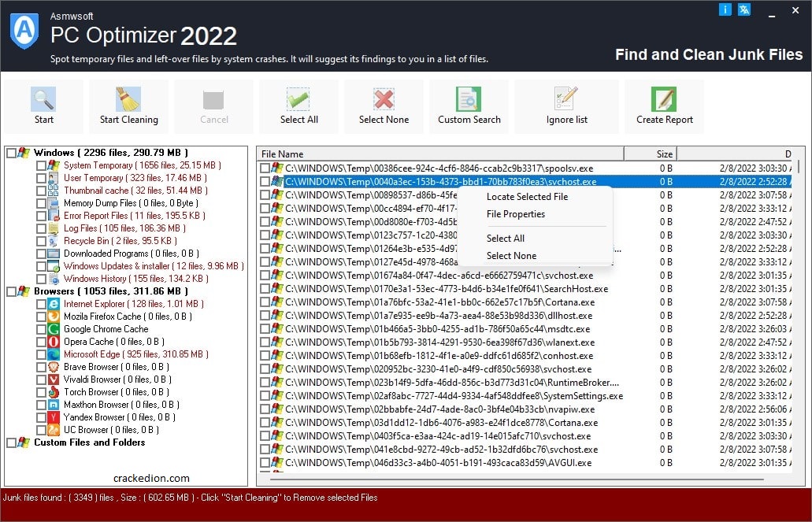Screen dimensions: 812x522
Task: Click the Thumbnail cache icon
Action: (x=54, y=191)
